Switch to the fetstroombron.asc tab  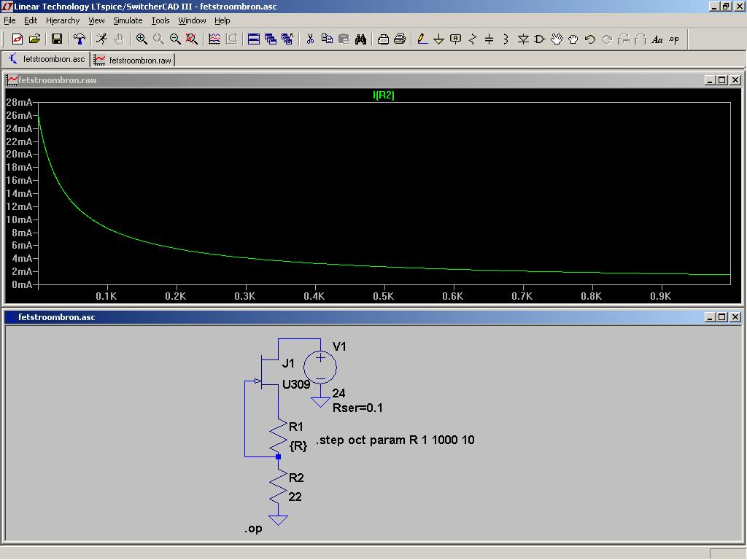[x=47, y=59]
